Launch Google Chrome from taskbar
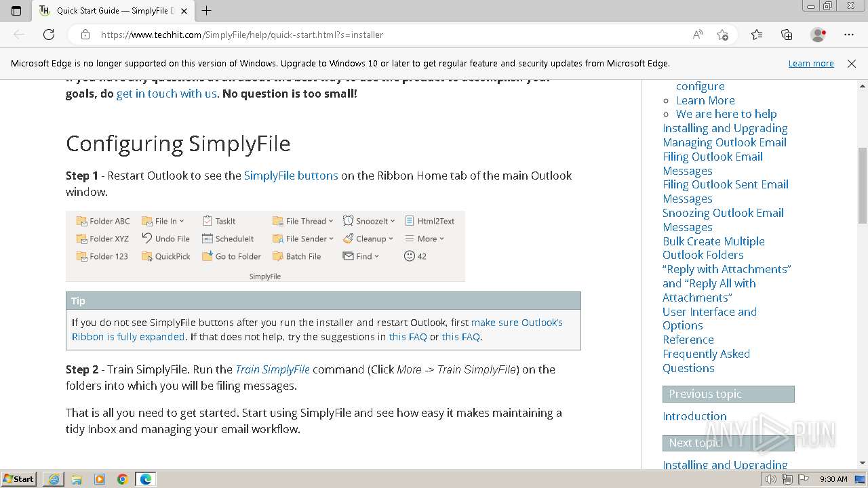The width and height of the screenshot is (868, 488). (123, 479)
